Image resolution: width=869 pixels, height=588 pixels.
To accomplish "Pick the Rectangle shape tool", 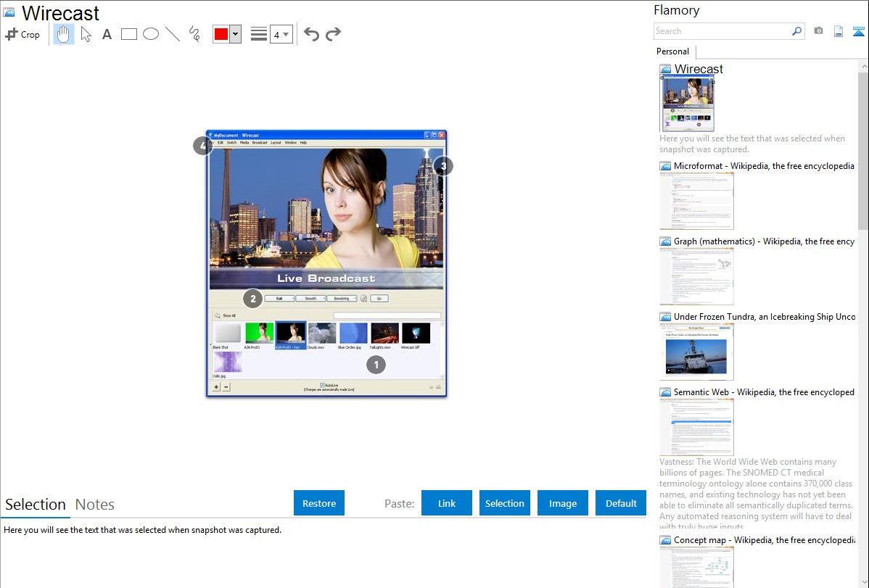I will pos(128,34).
